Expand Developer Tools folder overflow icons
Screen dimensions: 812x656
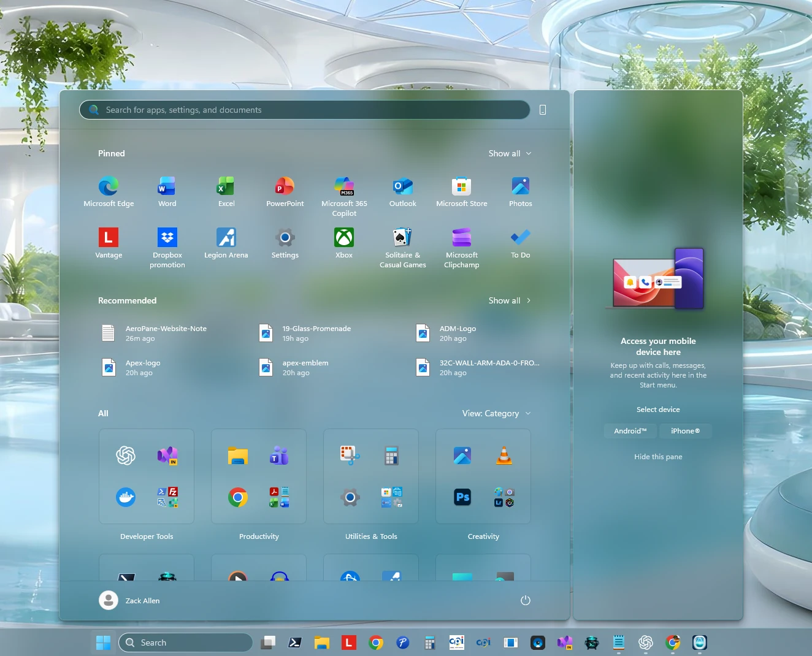pyautogui.click(x=167, y=497)
